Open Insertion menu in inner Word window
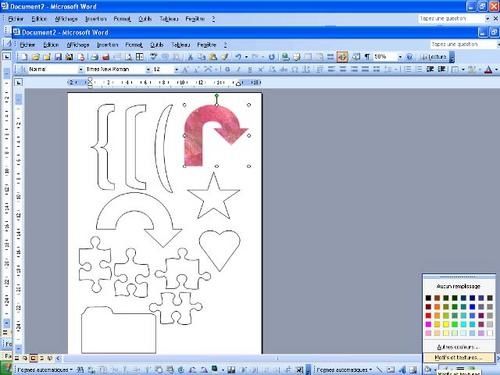Image resolution: width=500 pixels, height=375 pixels. 107,45
